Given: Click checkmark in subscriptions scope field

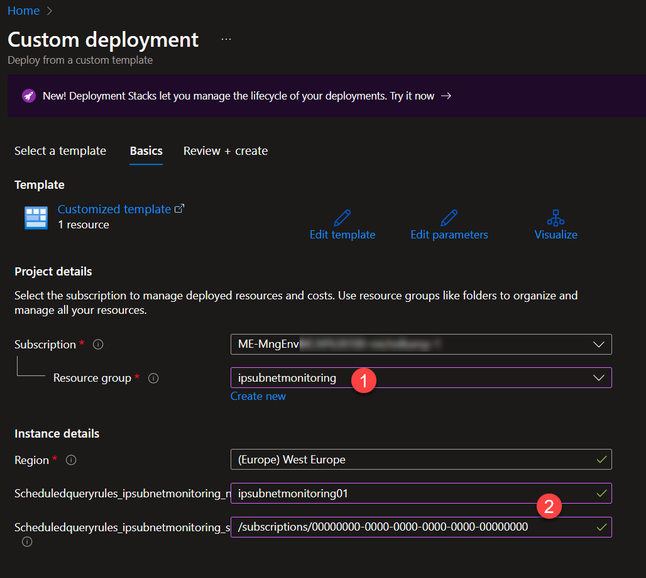Looking at the screenshot, I should (x=602, y=527).
